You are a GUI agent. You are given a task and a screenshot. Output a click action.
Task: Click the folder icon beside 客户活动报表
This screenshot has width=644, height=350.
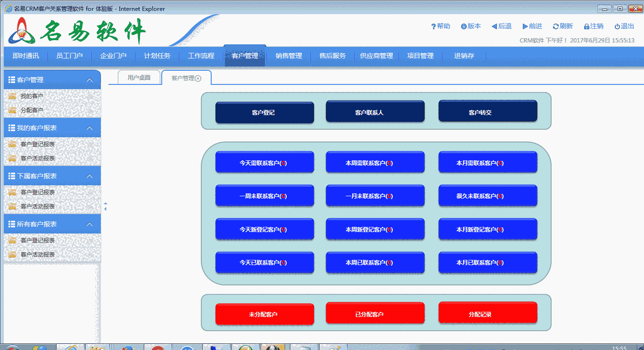12,158
